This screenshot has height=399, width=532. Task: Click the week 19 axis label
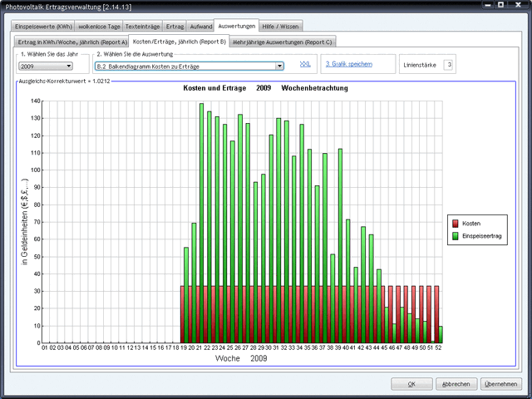pyautogui.click(x=184, y=347)
